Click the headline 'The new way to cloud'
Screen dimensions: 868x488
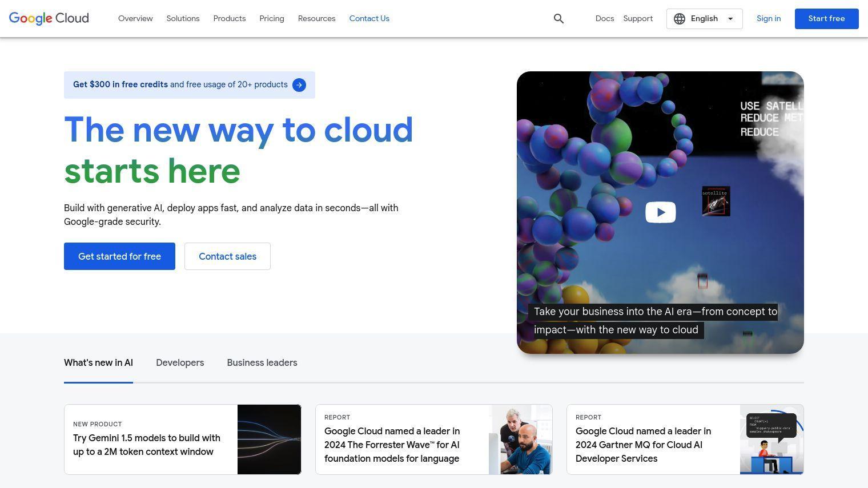click(x=238, y=130)
